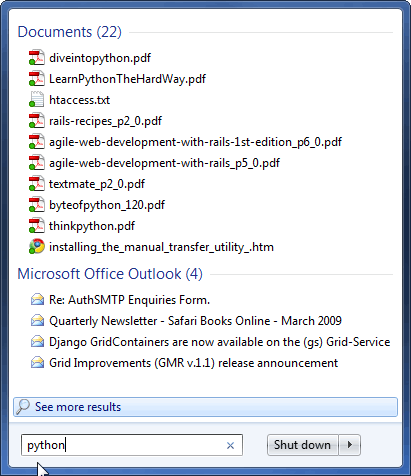Select rails-recipes_p2_0.pdf in the list
The image size is (411, 476).
pyautogui.click(x=105, y=121)
